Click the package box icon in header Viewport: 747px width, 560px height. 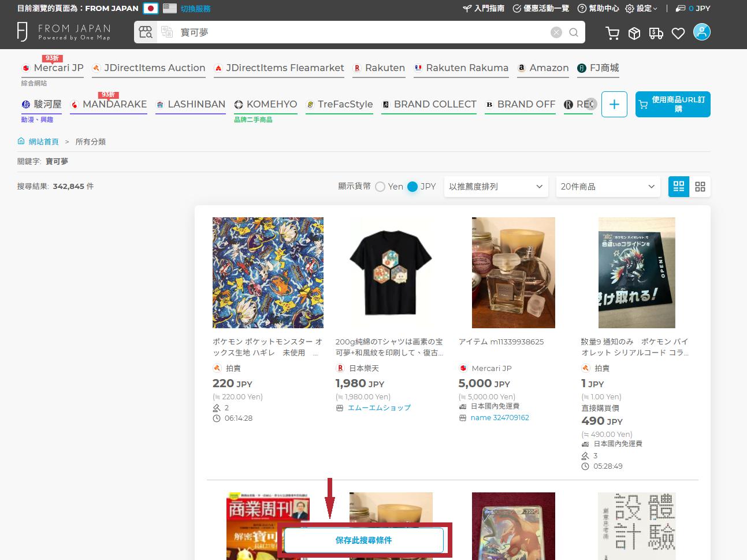tap(634, 34)
